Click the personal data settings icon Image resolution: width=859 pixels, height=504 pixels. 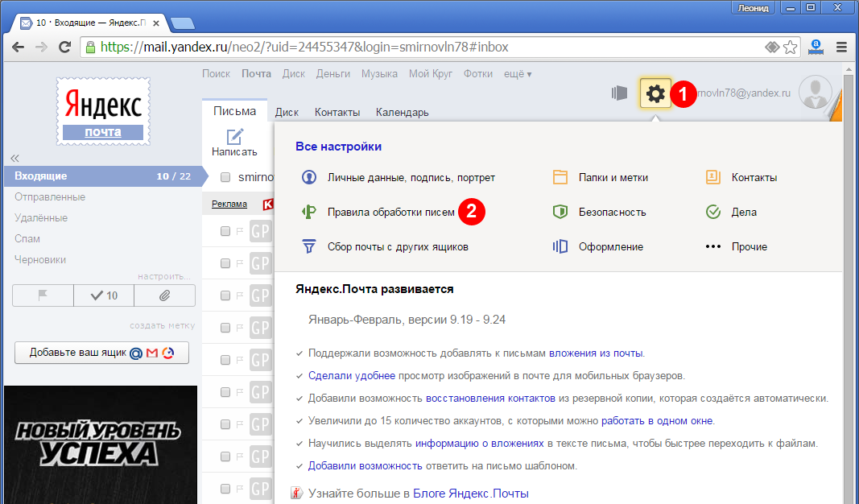tap(309, 177)
